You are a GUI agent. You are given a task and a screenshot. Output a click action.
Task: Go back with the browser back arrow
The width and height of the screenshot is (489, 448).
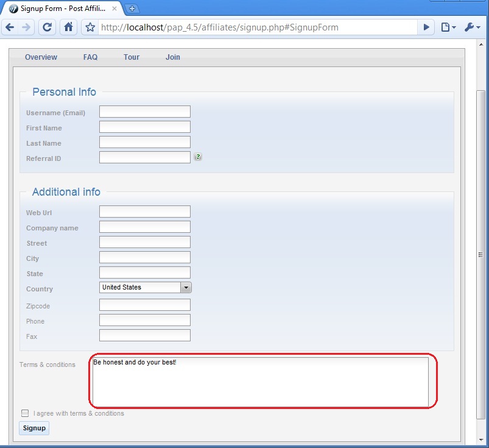click(x=10, y=27)
